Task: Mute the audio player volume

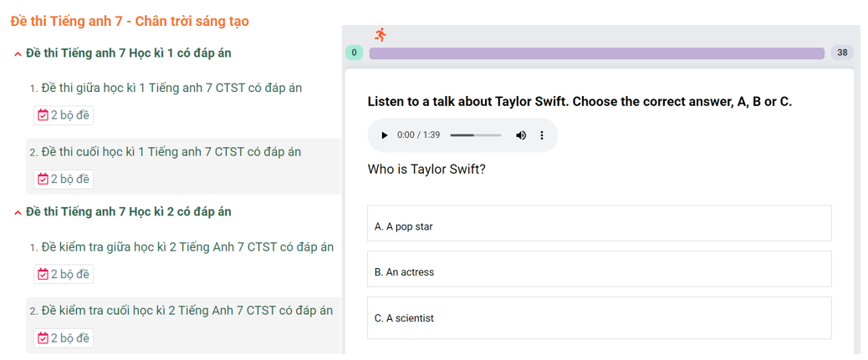Action: point(521,135)
